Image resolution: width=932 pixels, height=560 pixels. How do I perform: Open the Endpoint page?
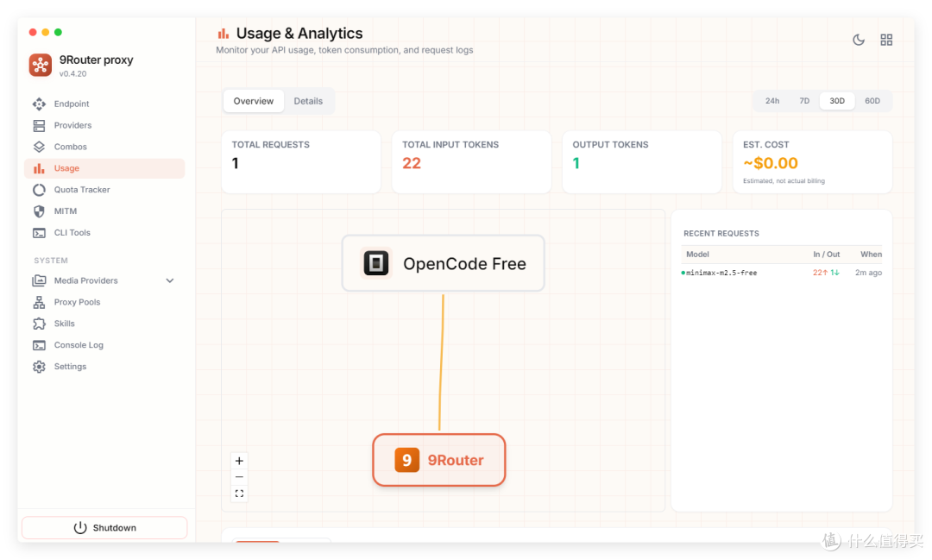104,104
